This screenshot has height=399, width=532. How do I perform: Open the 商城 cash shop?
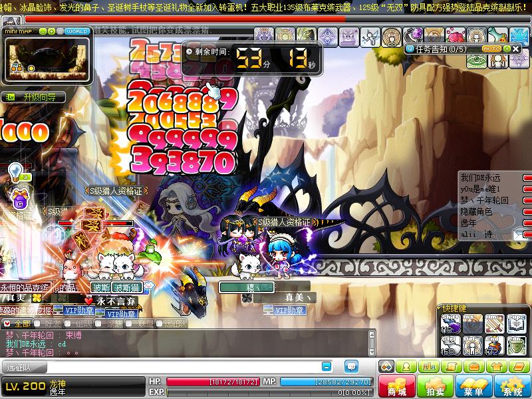[x=397, y=386]
